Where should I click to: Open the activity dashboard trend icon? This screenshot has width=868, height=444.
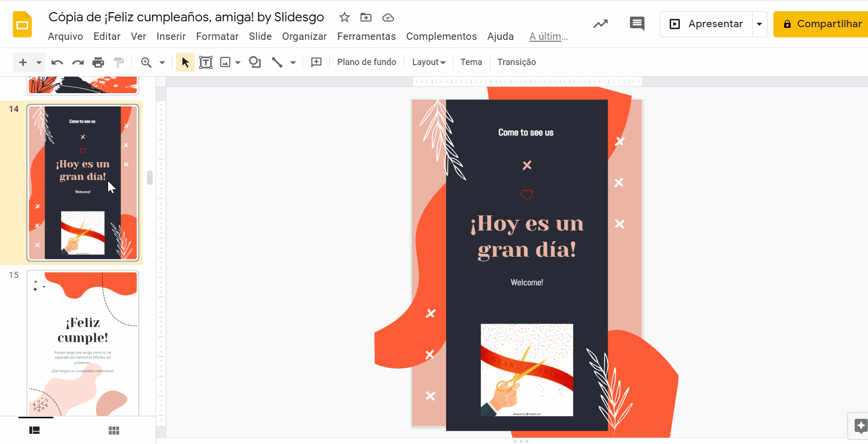coord(600,24)
